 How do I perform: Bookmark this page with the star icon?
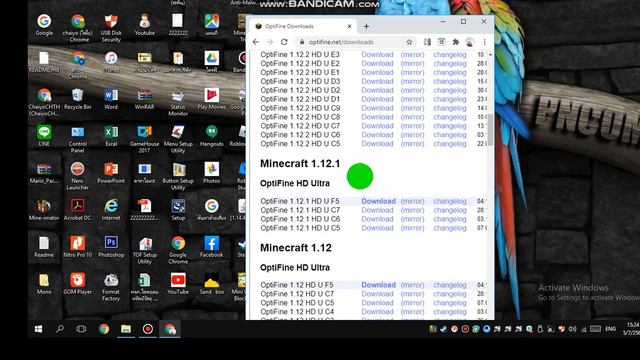409,42
